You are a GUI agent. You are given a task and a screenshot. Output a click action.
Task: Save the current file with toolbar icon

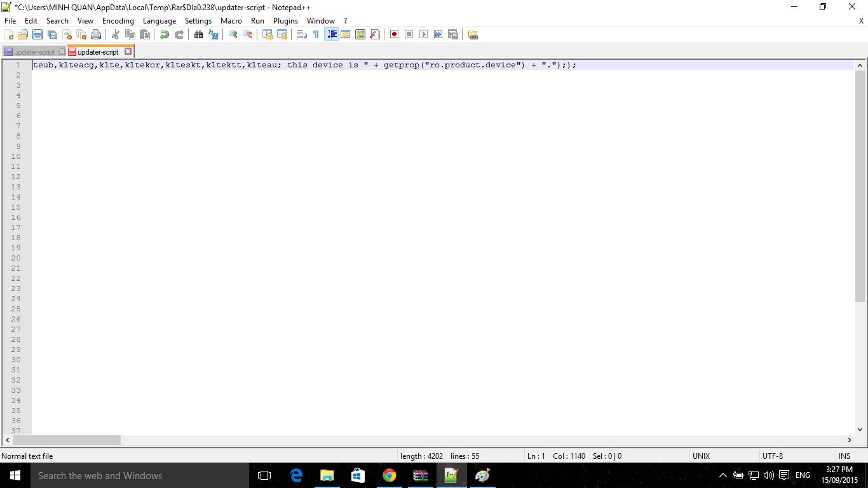click(37, 34)
